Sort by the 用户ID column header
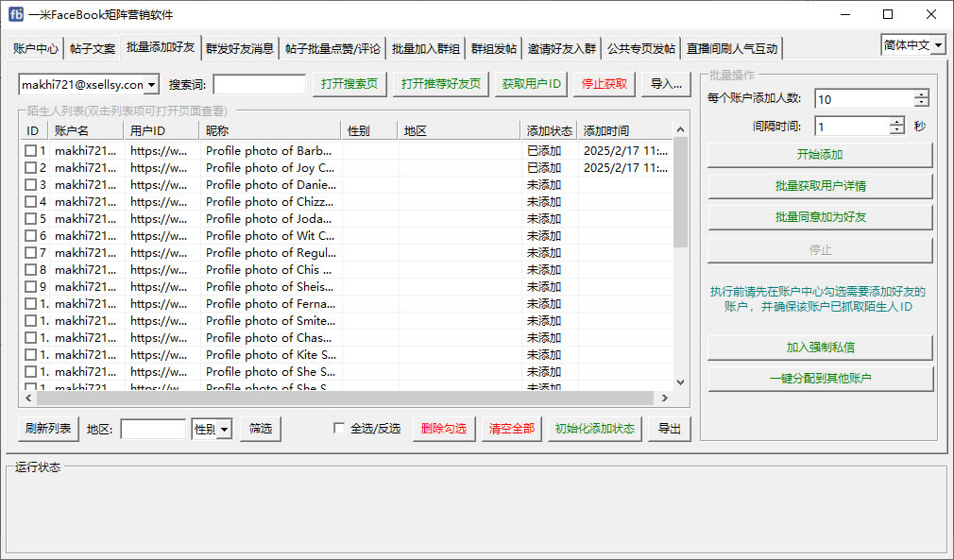 coord(162,130)
